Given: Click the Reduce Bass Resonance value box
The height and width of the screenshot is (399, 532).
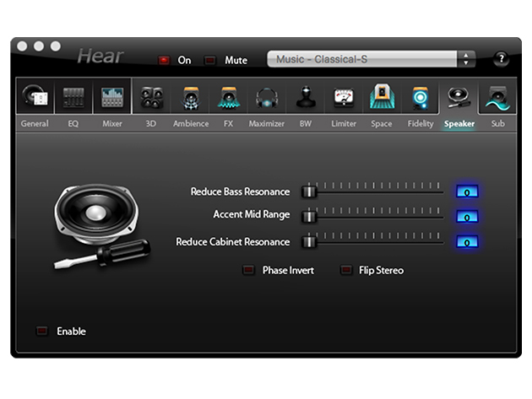Looking at the screenshot, I should point(467,191).
